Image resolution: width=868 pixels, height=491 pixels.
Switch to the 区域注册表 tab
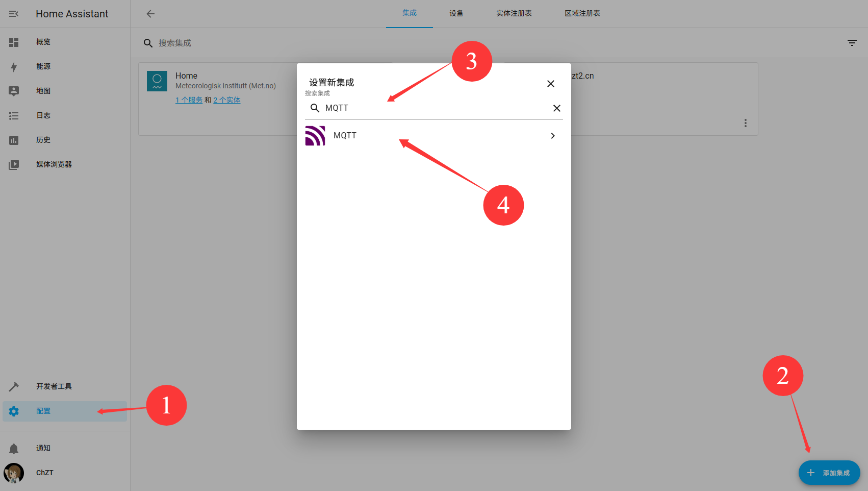(x=582, y=13)
